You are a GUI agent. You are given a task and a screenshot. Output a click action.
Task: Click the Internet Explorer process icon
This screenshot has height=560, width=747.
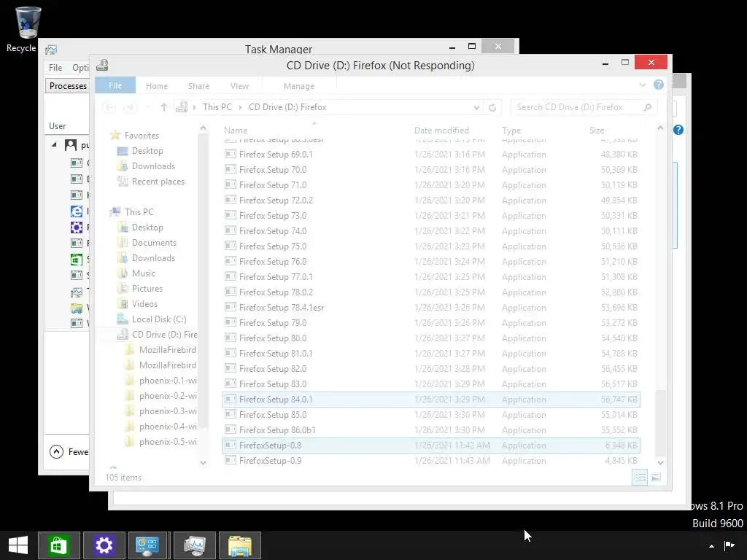click(76, 211)
